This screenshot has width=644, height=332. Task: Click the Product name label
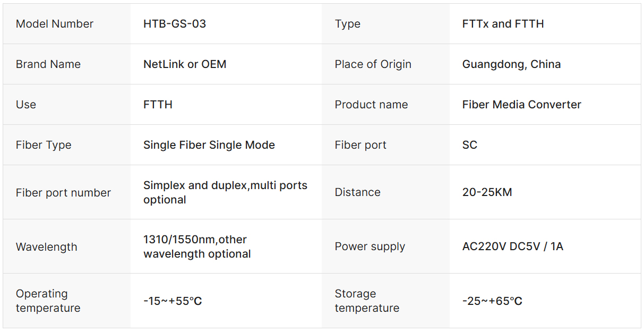coord(371,105)
